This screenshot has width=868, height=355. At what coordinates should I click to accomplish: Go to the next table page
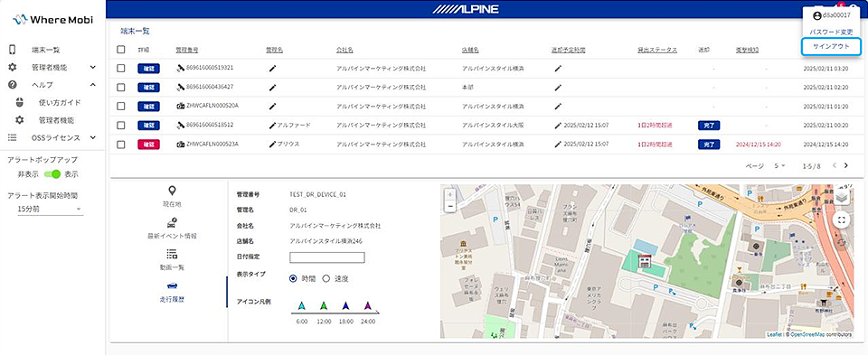click(846, 165)
